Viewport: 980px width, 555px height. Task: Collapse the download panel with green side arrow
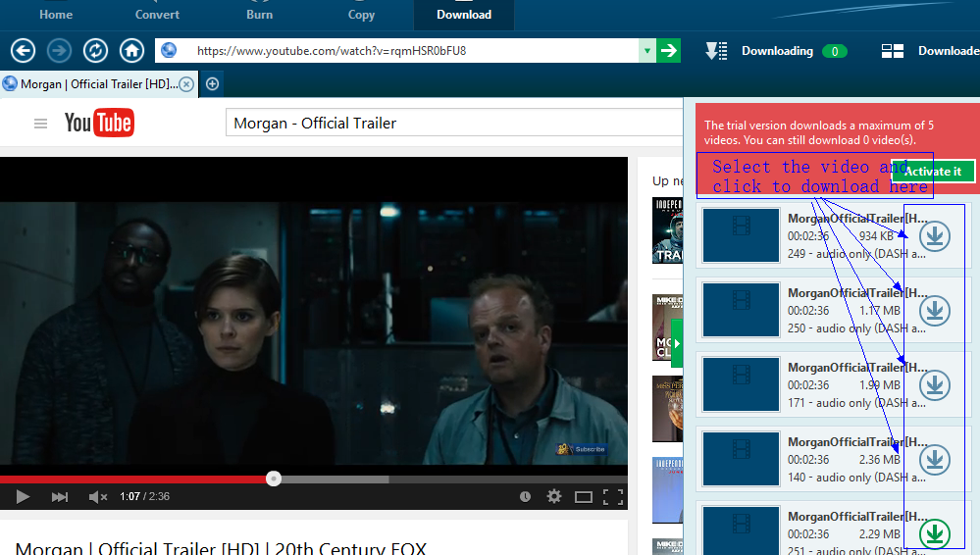coord(677,343)
